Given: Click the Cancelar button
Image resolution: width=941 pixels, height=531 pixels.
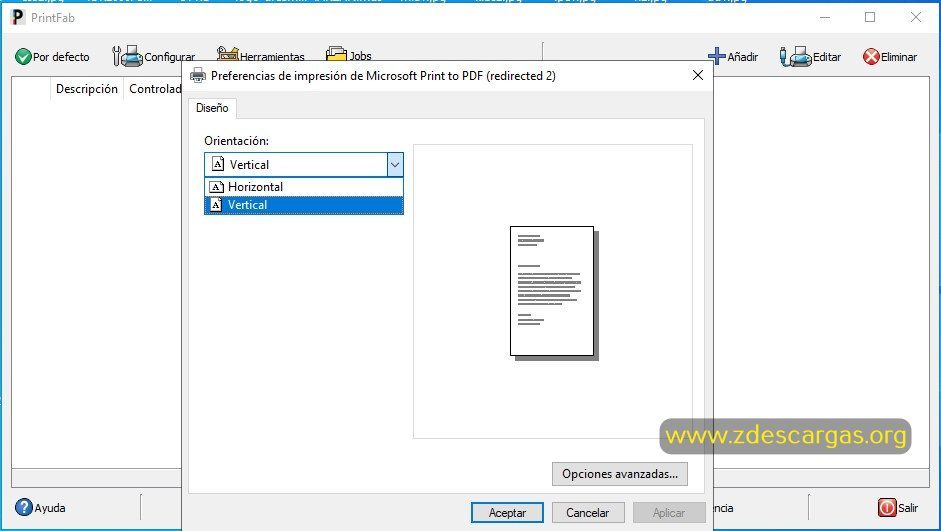Looking at the screenshot, I should (x=588, y=512).
